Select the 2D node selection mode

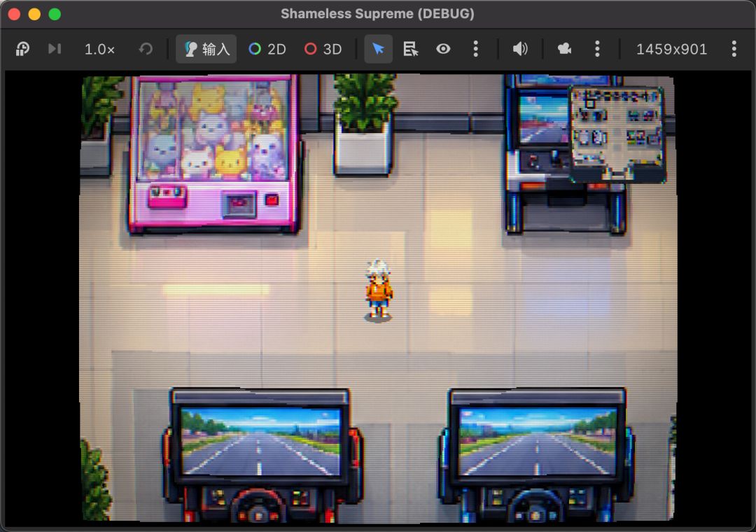pyautogui.click(x=267, y=49)
